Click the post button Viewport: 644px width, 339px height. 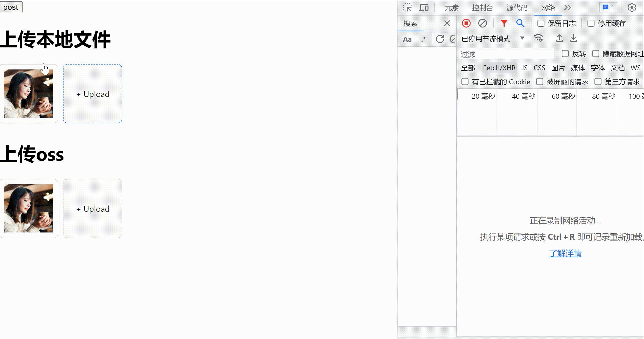[11, 7]
